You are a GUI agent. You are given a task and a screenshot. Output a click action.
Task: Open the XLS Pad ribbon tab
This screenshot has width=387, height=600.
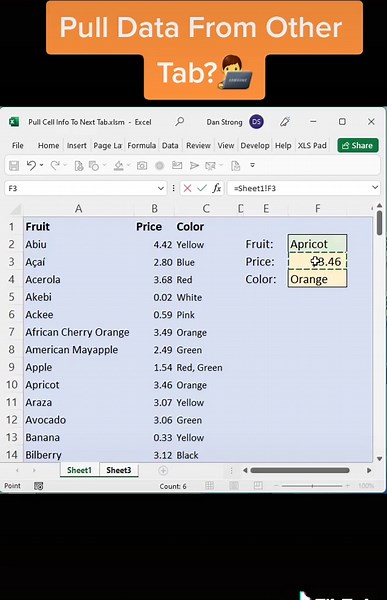point(312,145)
